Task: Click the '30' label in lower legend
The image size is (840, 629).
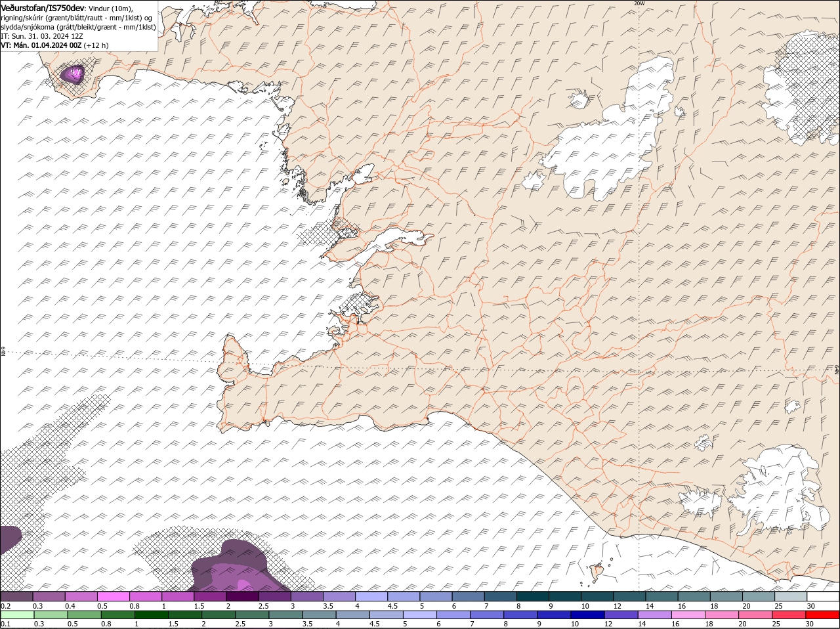Action: [810, 624]
